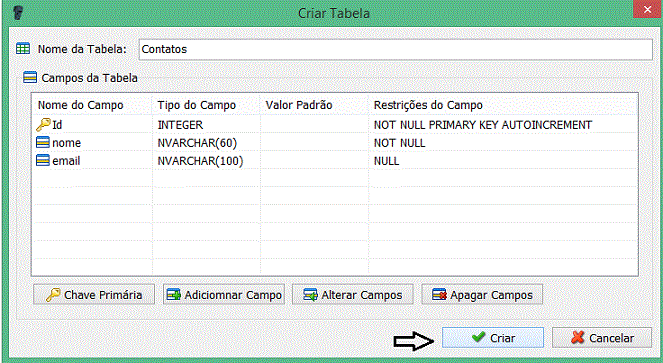Click the key icon beside Id field
The width and height of the screenshot is (663, 363).
(43, 125)
